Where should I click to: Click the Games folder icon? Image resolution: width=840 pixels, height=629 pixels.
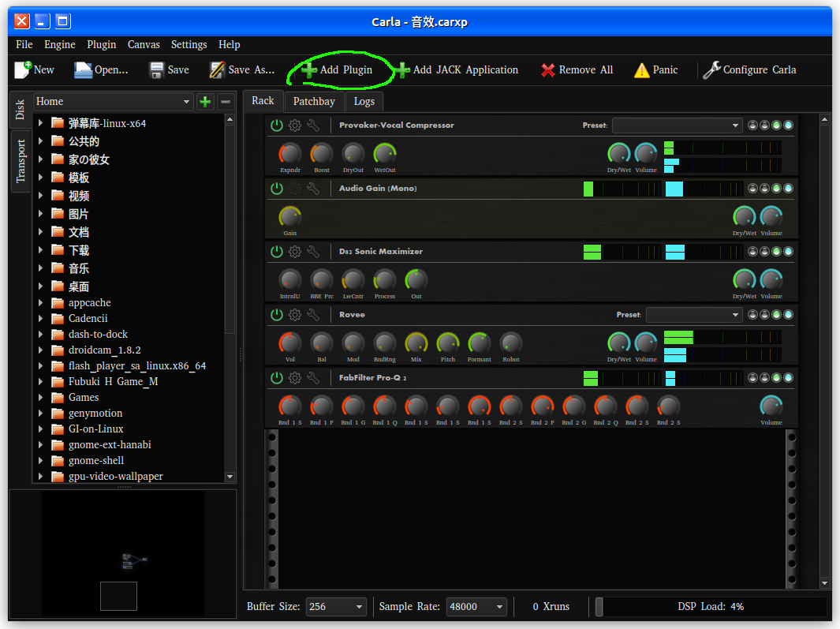(58, 397)
